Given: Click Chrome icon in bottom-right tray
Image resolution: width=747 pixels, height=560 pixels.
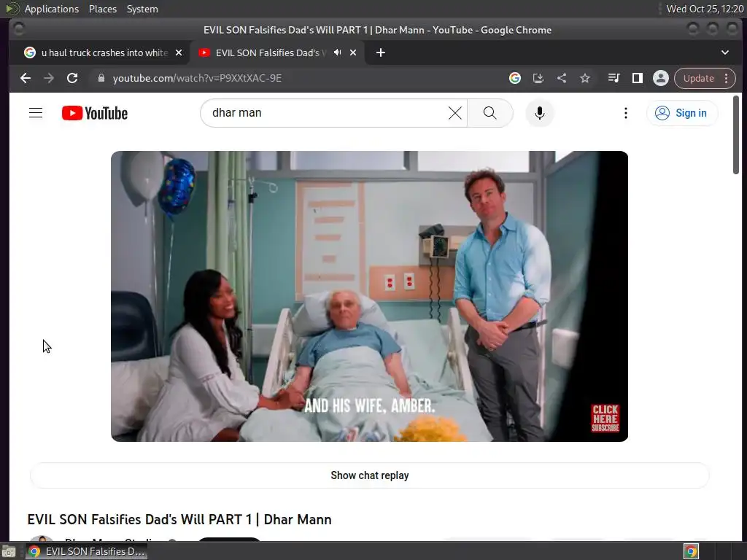Looking at the screenshot, I should tap(691, 551).
